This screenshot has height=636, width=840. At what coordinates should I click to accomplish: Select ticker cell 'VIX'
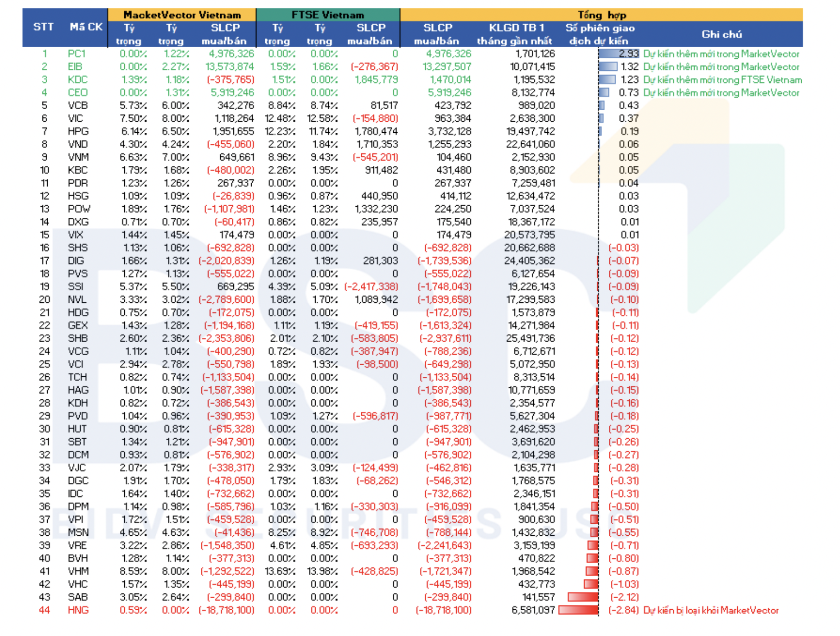[76, 235]
